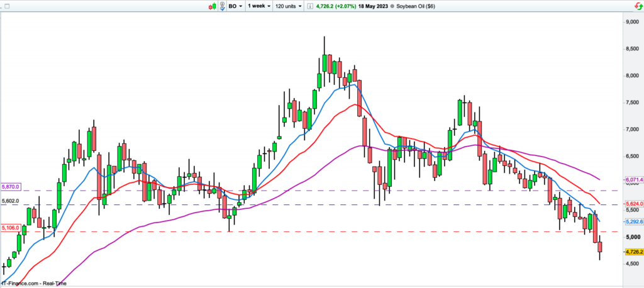This screenshot has height=288, width=644.
Task: Click the purple 6,071.4 moving average tag
Action: coord(632,180)
